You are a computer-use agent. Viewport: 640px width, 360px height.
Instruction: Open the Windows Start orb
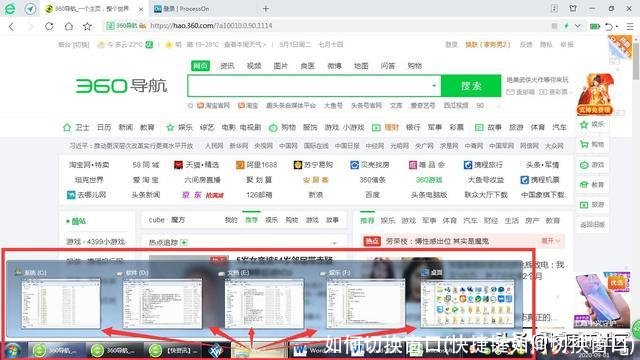13,351
